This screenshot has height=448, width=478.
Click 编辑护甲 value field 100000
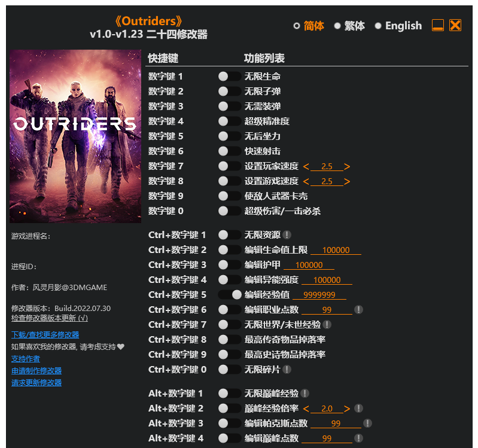[x=309, y=265]
